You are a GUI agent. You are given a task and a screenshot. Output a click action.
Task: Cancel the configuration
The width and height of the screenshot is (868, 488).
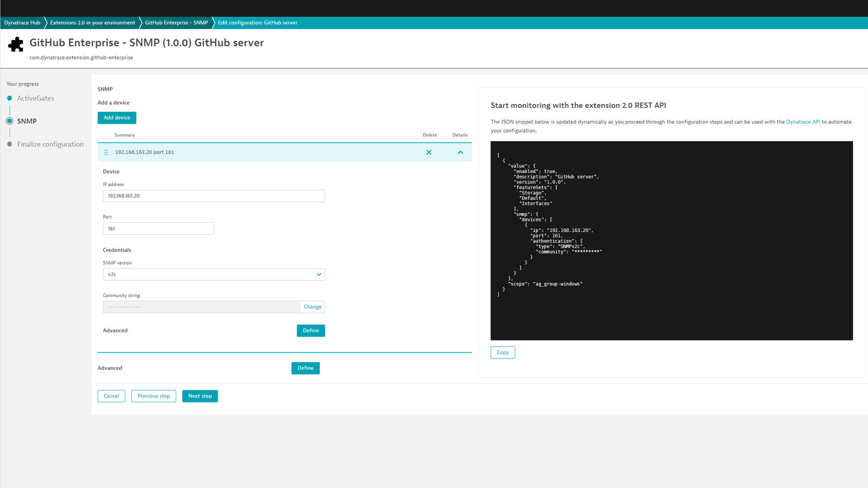click(111, 396)
